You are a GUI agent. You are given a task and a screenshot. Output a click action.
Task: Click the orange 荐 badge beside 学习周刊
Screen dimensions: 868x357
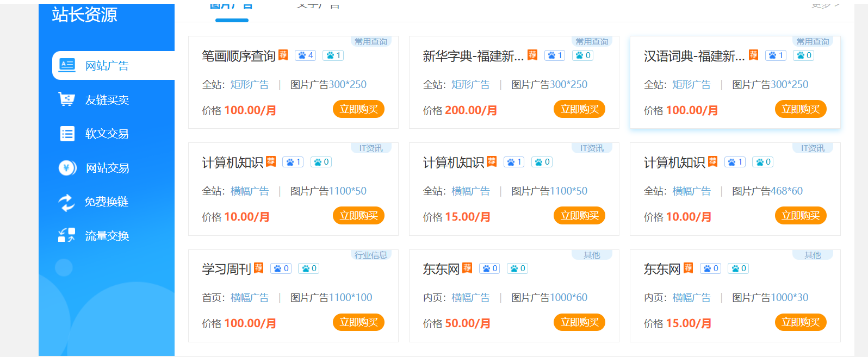coord(259,268)
